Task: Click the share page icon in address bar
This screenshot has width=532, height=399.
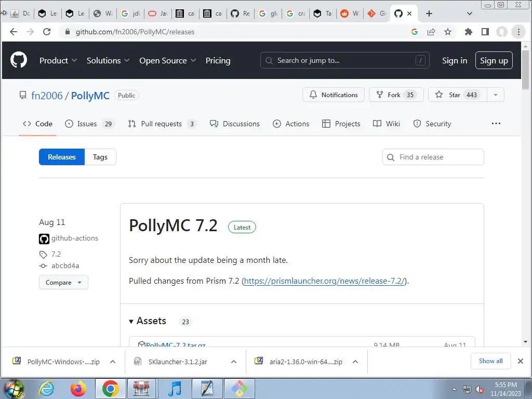Action: 431,32
